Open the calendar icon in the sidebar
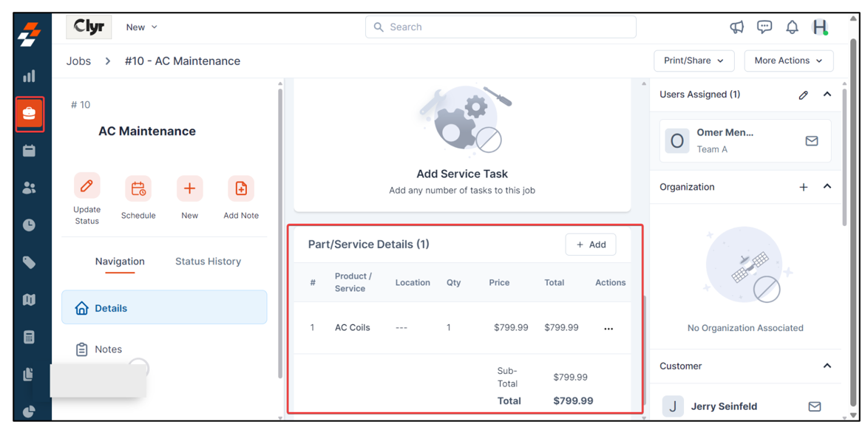The height and width of the screenshot is (444, 868). click(30, 151)
